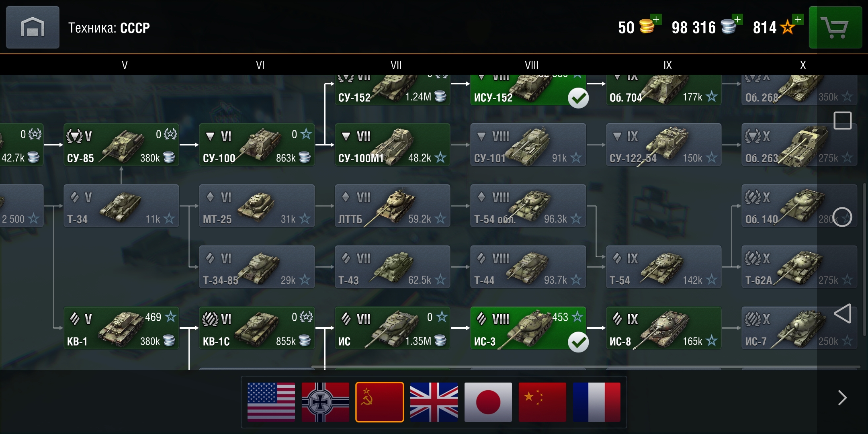
Task: Select the USA flag nation
Action: pyautogui.click(x=271, y=402)
